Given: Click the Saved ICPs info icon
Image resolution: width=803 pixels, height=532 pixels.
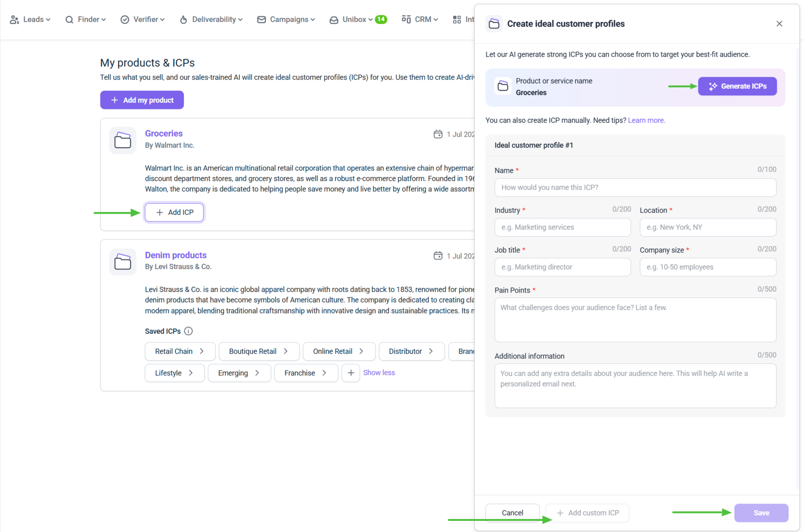Looking at the screenshot, I should pyautogui.click(x=188, y=331).
